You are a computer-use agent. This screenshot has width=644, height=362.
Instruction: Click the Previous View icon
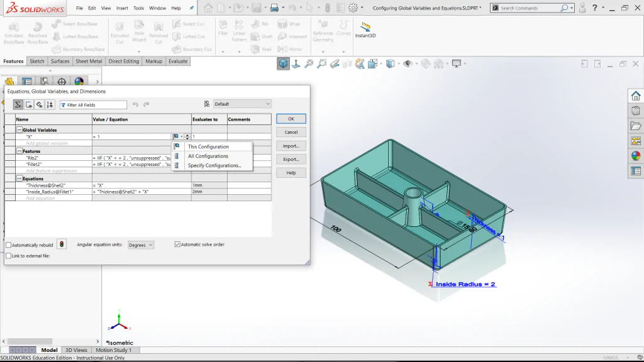335,63
